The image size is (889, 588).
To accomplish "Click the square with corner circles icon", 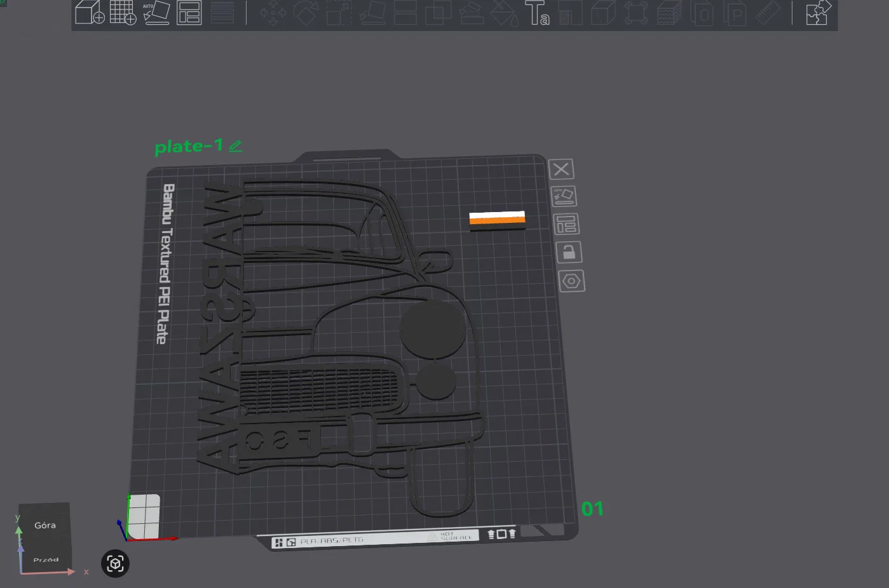I will pyautogui.click(x=636, y=12).
